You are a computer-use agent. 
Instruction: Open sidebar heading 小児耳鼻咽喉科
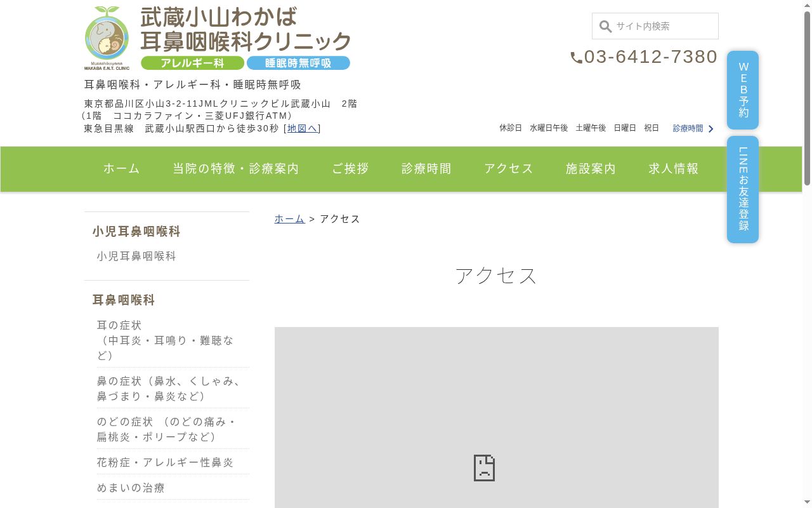point(136,232)
